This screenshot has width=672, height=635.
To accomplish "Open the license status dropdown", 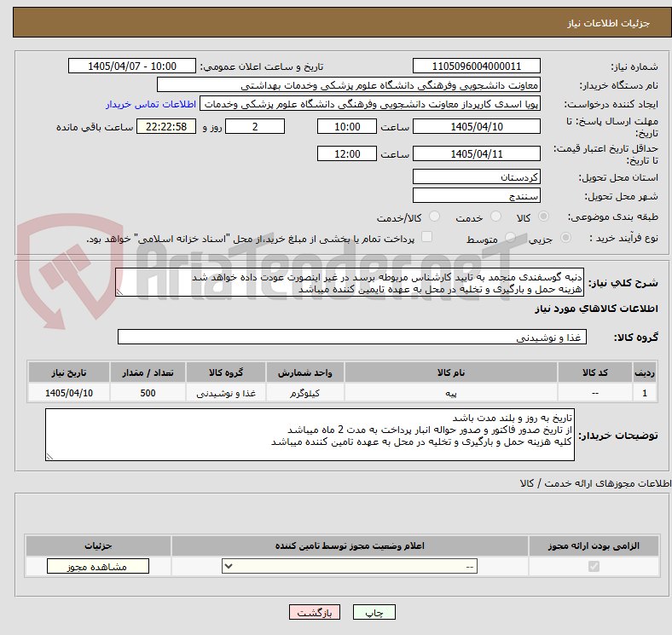I will pyautogui.click(x=350, y=567).
